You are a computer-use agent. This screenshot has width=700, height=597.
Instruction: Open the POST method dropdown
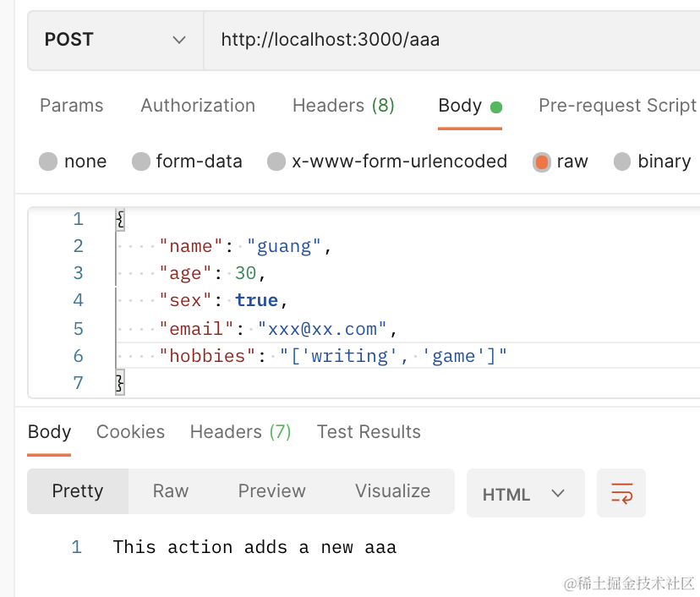pos(116,40)
